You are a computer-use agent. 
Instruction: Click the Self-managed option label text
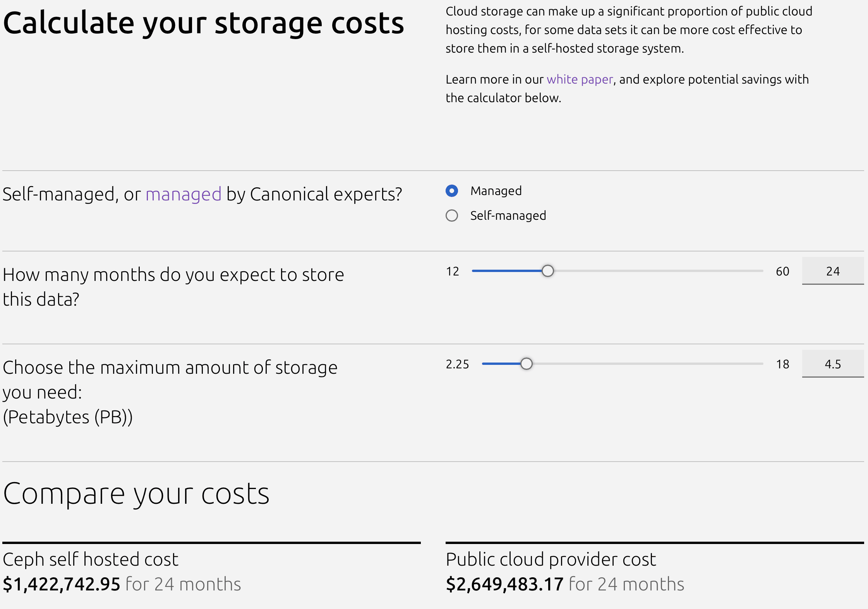coord(508,216)
